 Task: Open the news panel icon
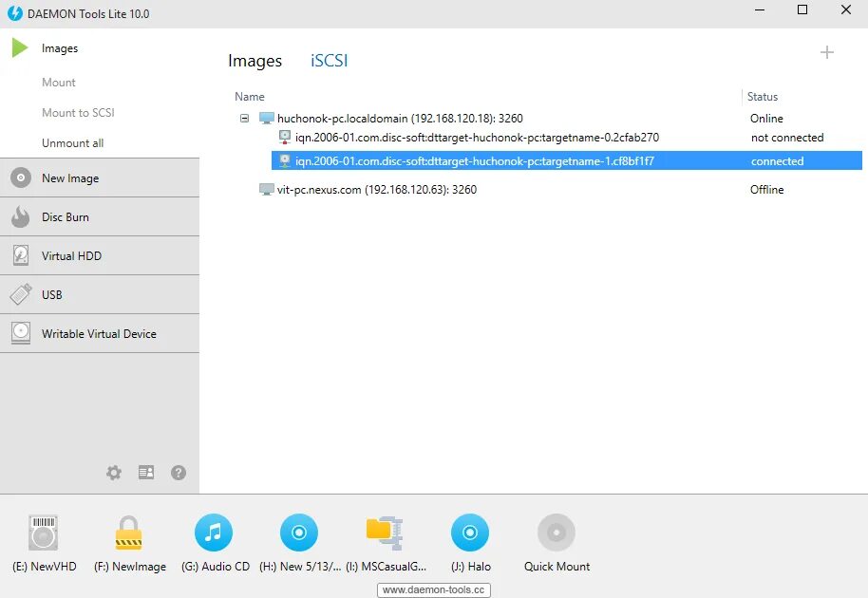[146, 473]
